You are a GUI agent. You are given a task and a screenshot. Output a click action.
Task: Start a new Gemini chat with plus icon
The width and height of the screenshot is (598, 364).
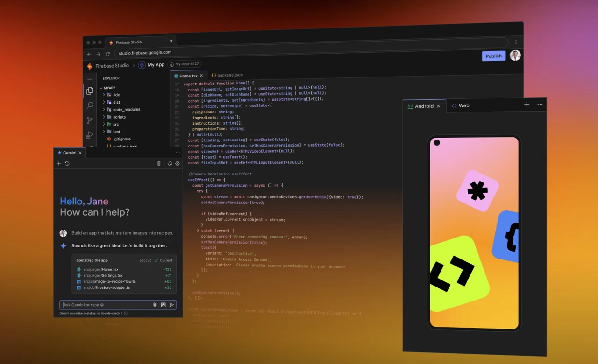(x=59, y=164)
